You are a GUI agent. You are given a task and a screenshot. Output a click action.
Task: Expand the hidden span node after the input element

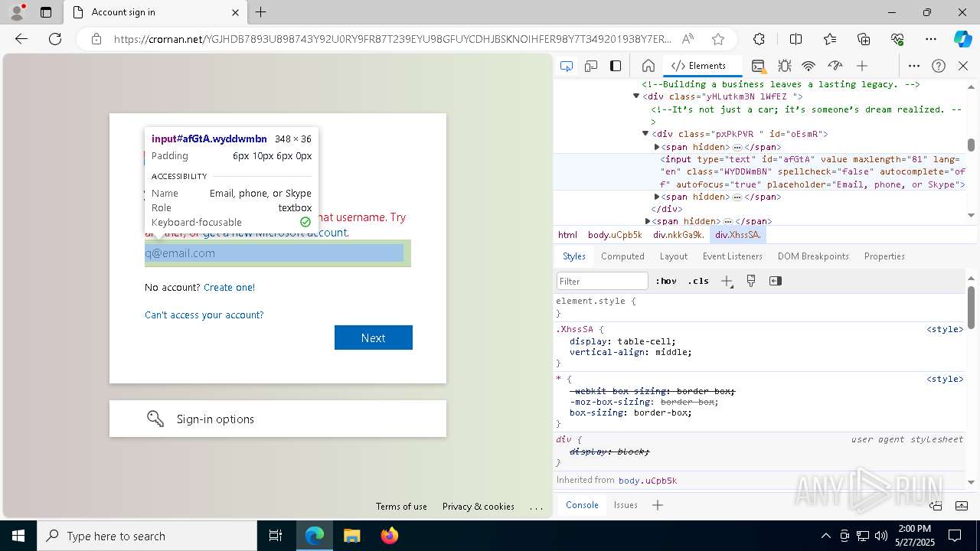(657, 197)
